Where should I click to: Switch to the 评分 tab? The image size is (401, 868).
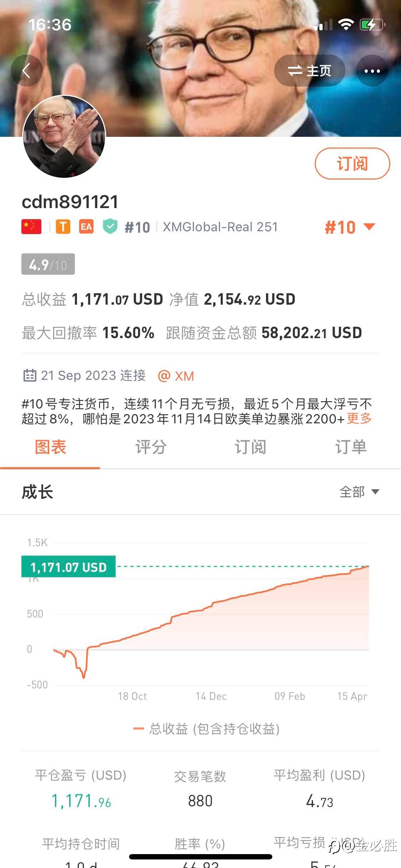coord(151,447)
